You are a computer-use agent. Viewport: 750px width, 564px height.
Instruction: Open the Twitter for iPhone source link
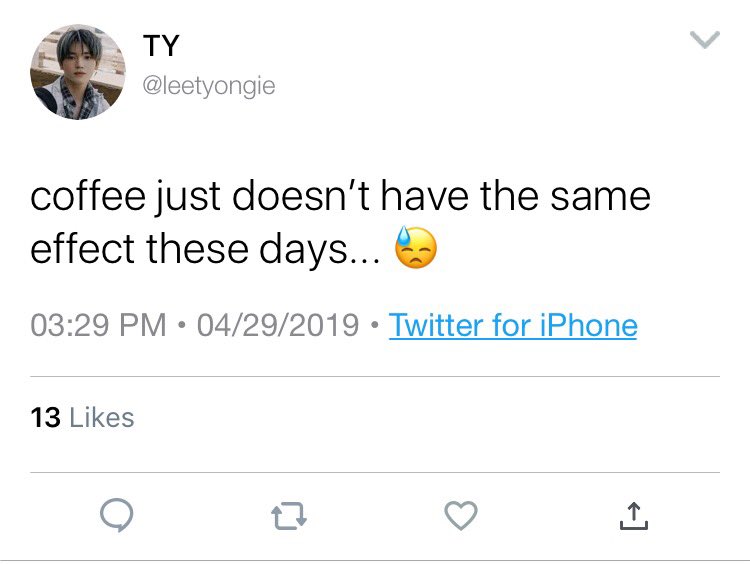click(x=513, y=325)
